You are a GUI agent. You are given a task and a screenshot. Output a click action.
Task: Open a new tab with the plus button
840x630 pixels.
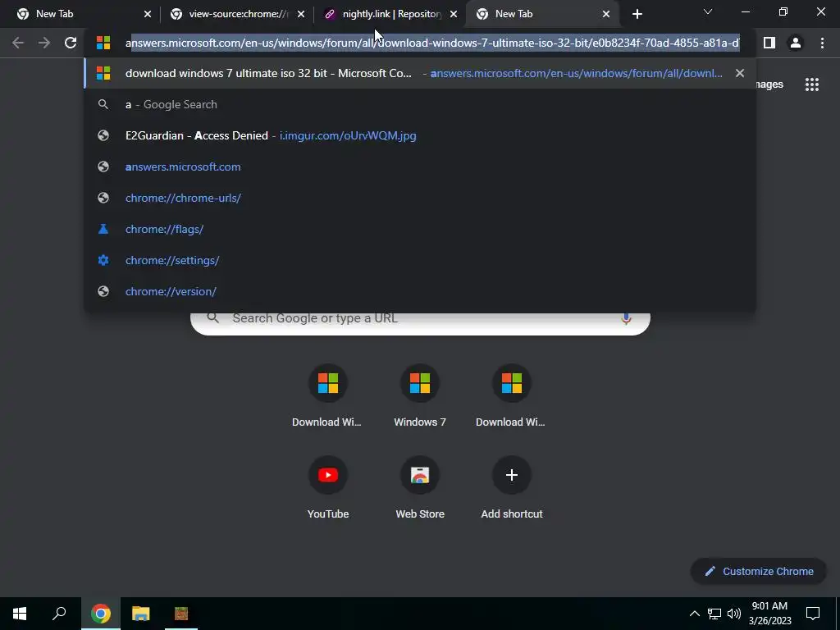[637, 15]
